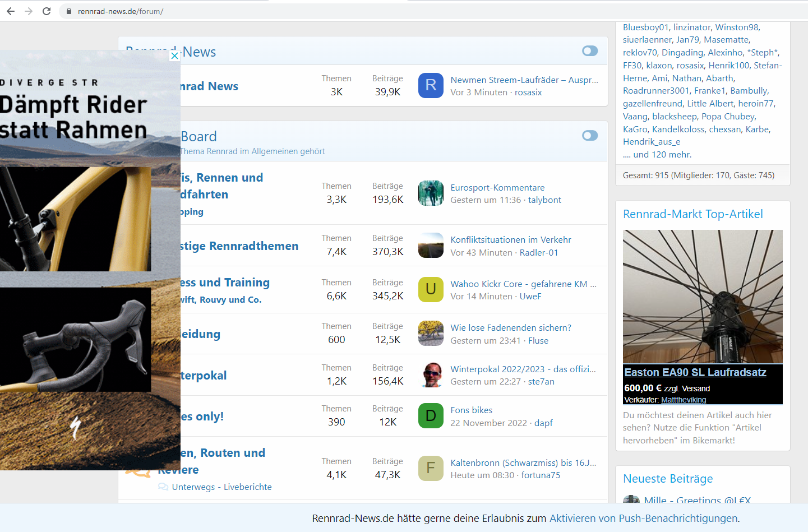The height and width of the screenshot is (532, 808).
Task: Click ste7an's avatar beside Winterpokal thread
Action: [x=431, y=375]
